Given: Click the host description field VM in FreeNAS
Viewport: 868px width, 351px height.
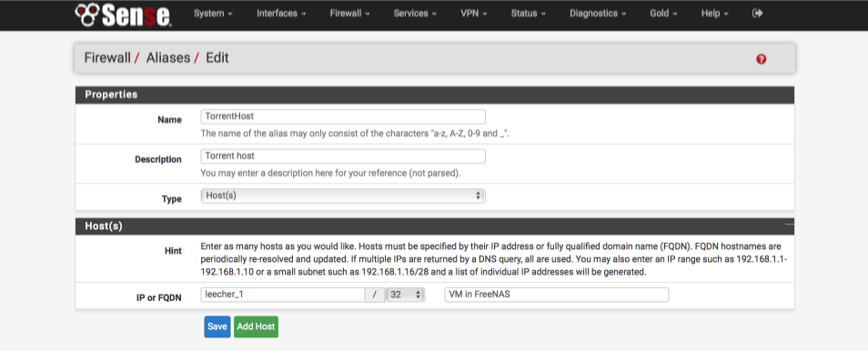Looking at the screenshot, I should click(556, 295).
